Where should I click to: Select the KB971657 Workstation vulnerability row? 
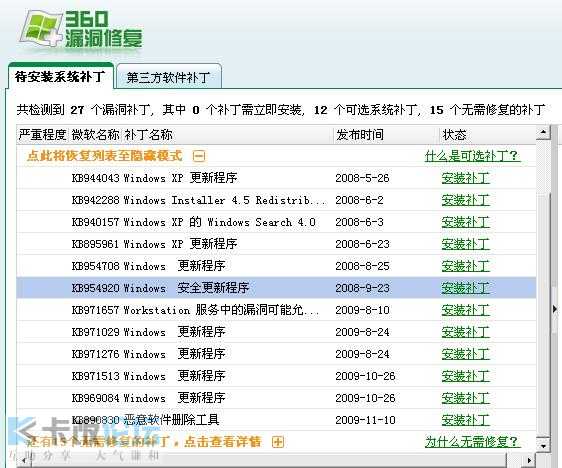(276, 310)
